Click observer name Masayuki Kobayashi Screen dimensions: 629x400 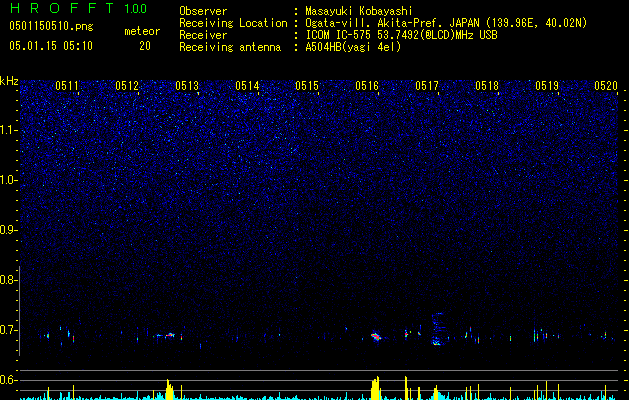tap(359, 11)
